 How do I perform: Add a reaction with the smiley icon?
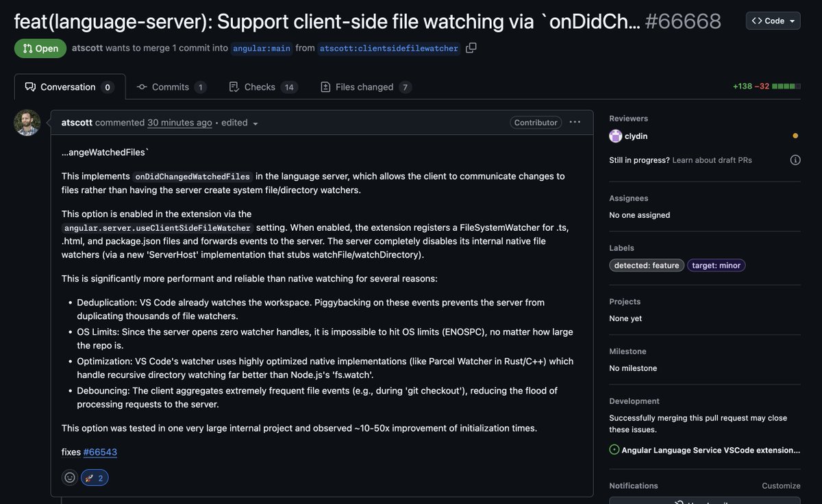tap(69, 477)
